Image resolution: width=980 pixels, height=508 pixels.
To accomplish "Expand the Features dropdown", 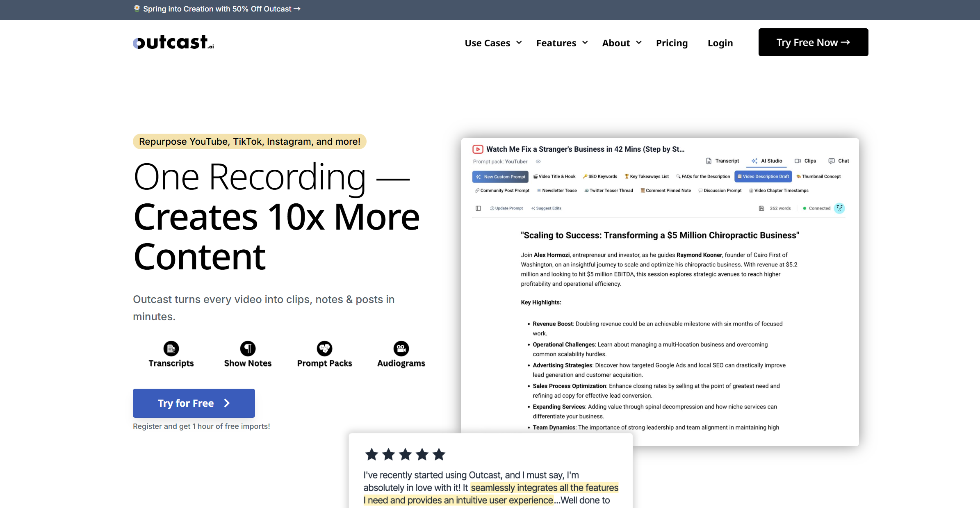I will (x=562, y=43).
